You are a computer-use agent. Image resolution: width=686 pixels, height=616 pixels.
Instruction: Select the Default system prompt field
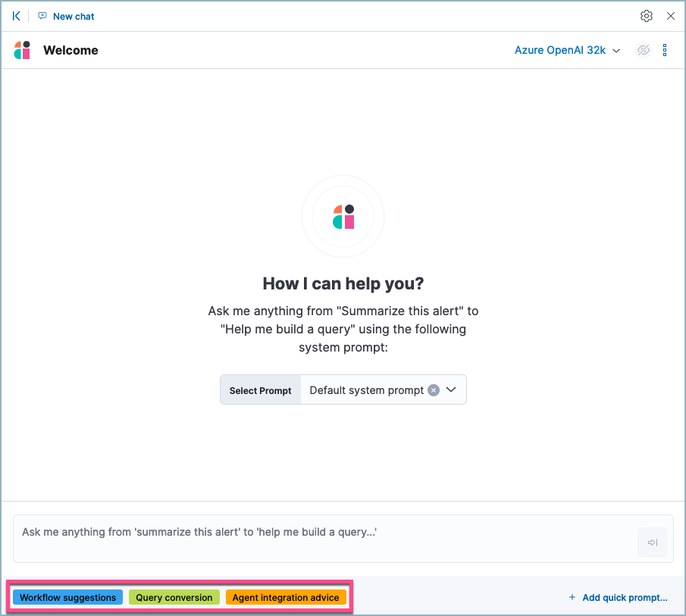click(x=366, y=390)
